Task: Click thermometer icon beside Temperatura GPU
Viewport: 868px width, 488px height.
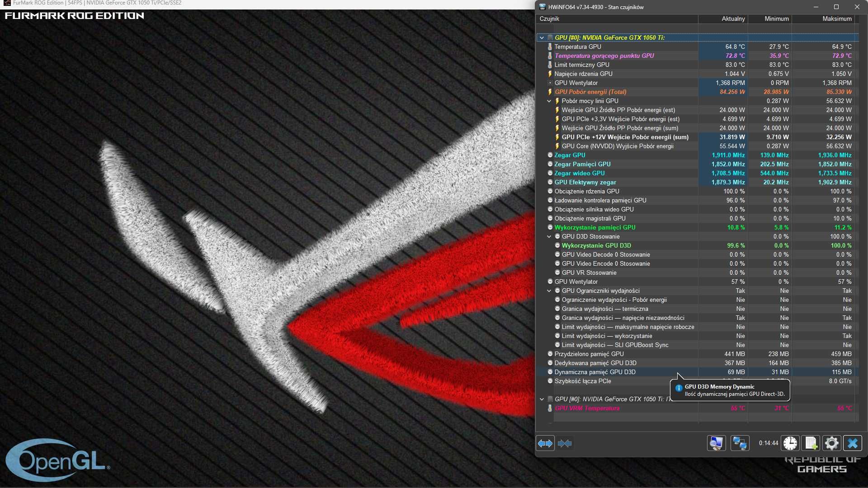Action: coord(550,47)
